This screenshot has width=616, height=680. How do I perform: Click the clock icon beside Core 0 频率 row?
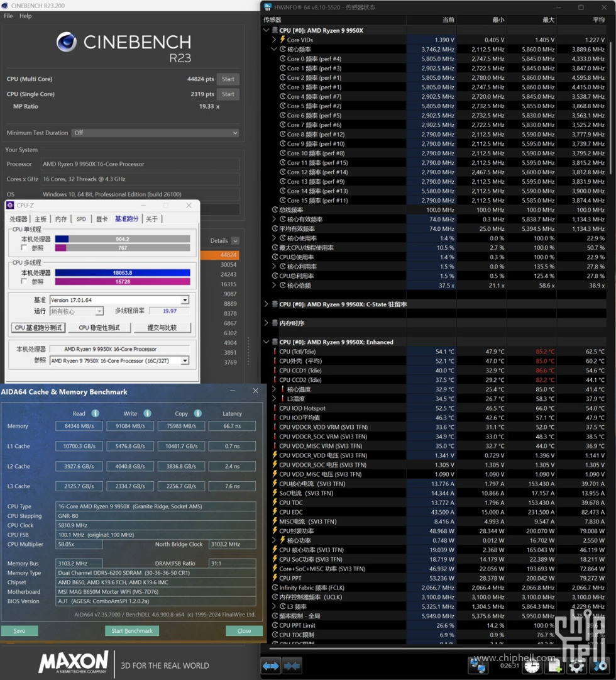[283, 59]
